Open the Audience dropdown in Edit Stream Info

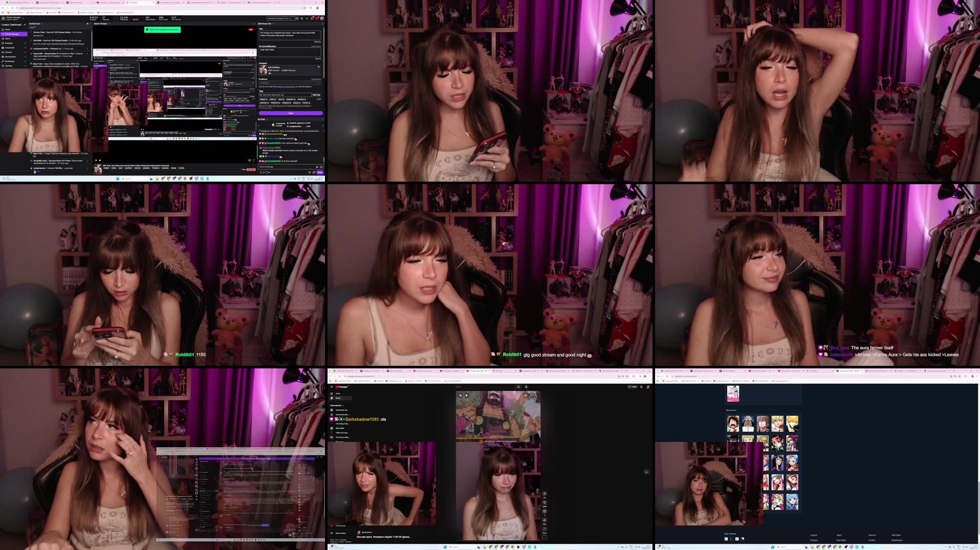pos(290,83)
